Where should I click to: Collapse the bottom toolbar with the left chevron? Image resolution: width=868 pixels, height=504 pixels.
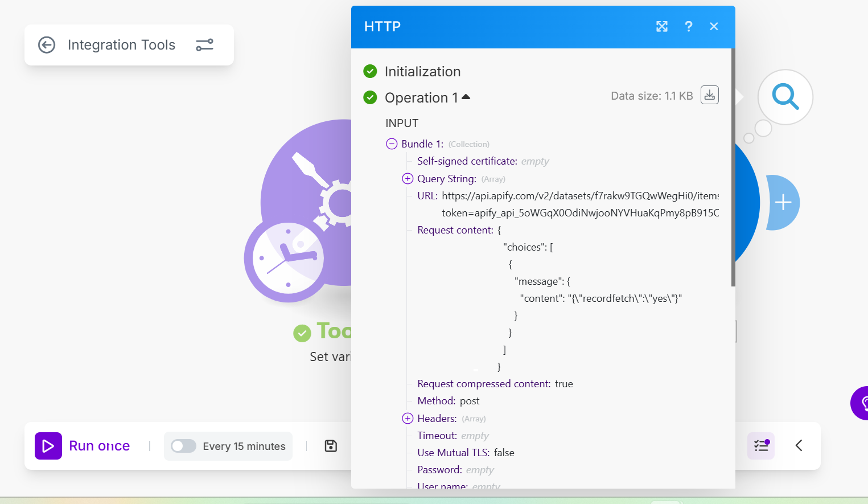tap(799, 445)
